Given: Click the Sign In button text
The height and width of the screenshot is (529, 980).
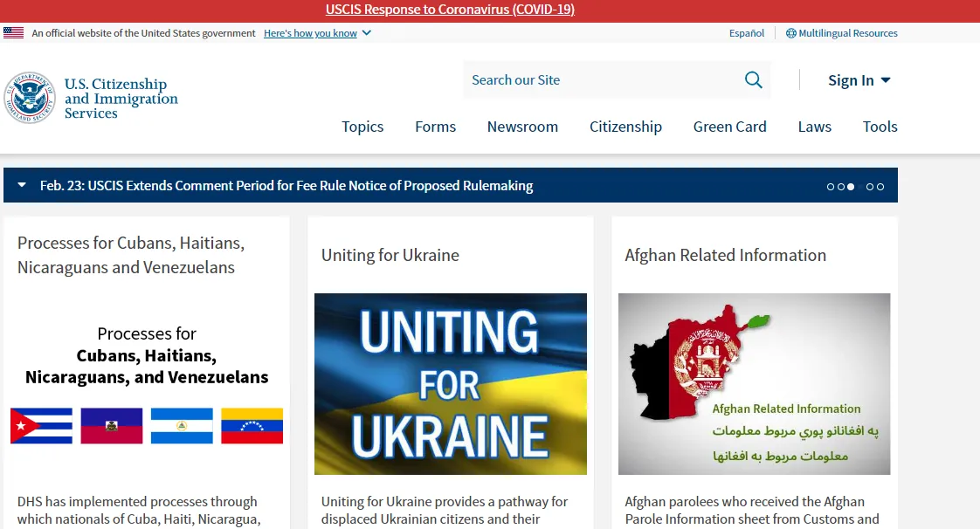Looking at the screenshot, I should [851, 80].
